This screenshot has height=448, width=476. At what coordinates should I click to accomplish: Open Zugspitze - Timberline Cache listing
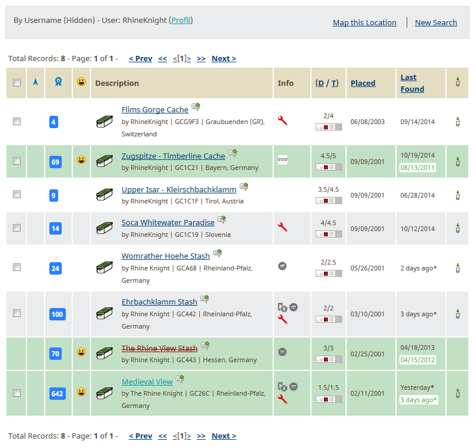[x=173, y=156]
